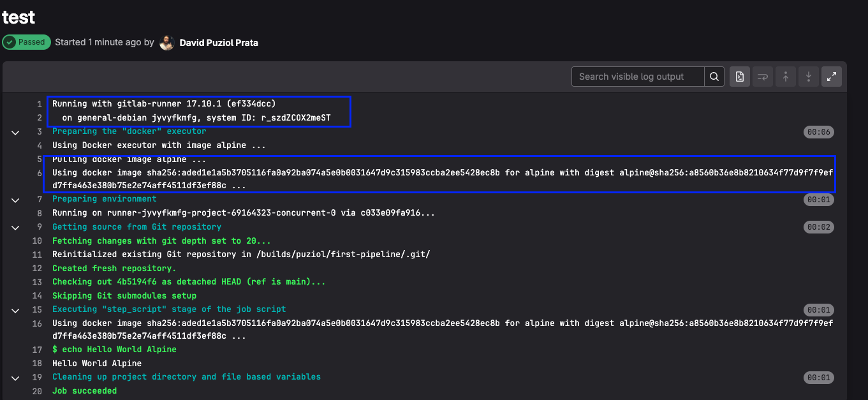The image size is (868, 400).
Task: Click into the Search visible log output field
Action: pyautogui.click(x=638, y=77)
